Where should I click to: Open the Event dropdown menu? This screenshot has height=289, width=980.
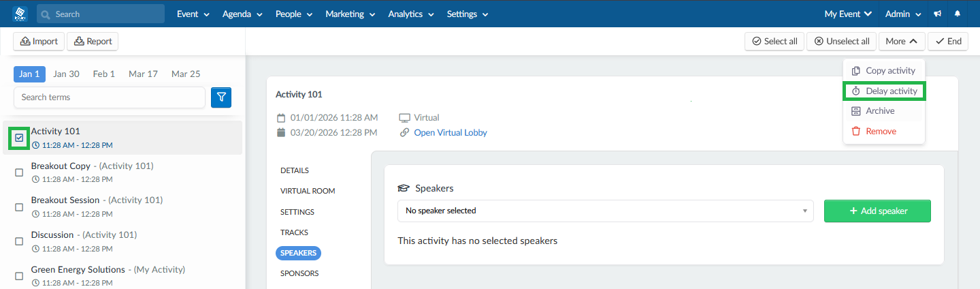click(x=193, y=14)
